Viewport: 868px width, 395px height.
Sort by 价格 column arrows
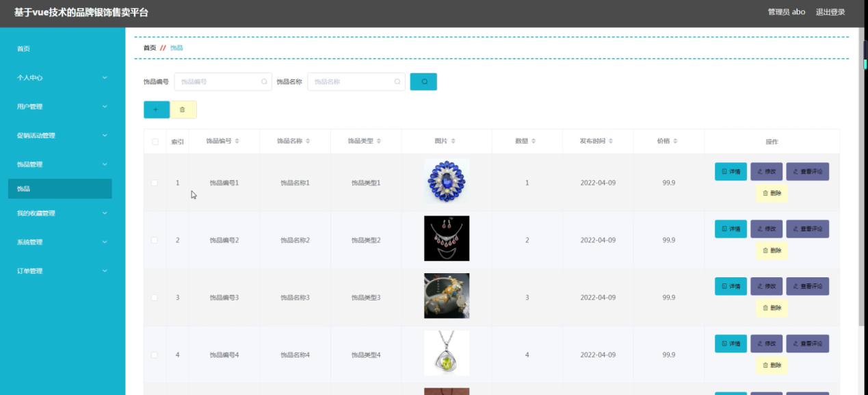pos(675,141)
